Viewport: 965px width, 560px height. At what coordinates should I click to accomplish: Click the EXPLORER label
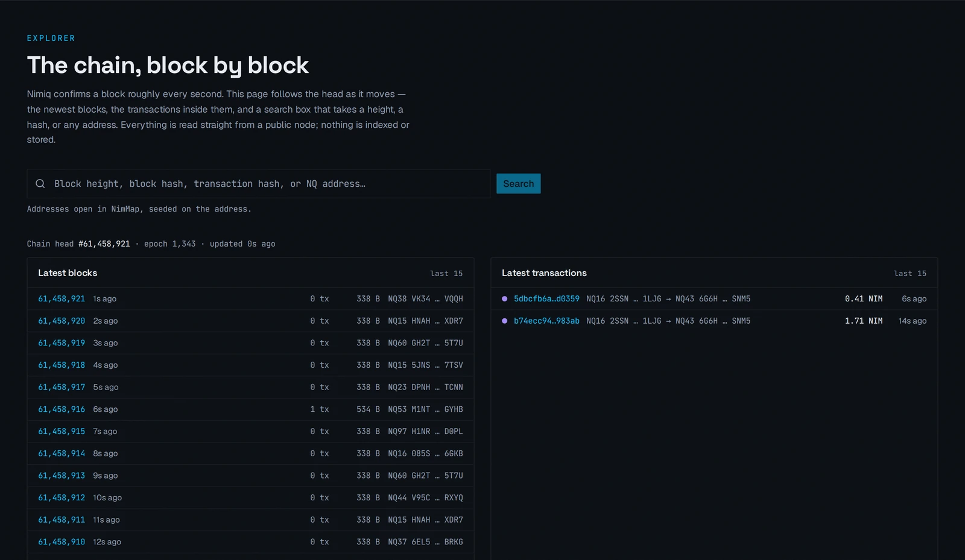[51, 38]
